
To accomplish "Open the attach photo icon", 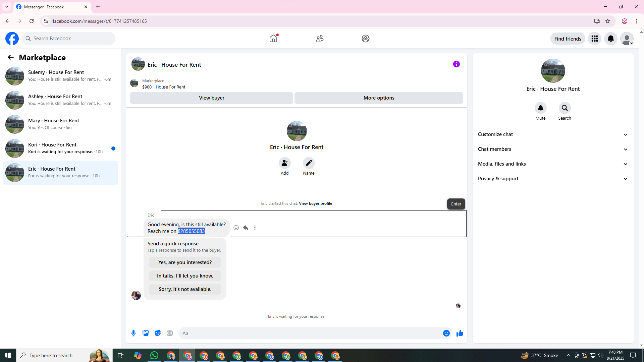I will [x=146, y=333].
